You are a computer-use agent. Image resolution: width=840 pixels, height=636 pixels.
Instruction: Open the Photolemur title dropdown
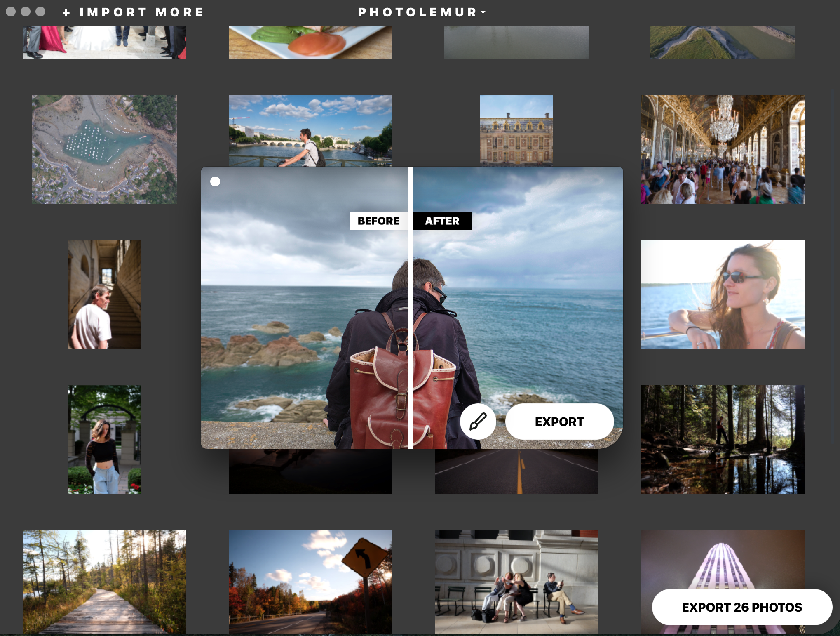coord(422,12)
